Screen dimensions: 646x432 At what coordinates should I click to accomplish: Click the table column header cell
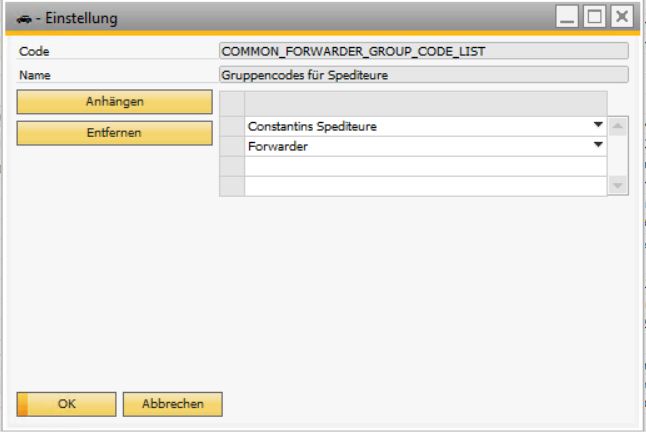tap(426, 104)
